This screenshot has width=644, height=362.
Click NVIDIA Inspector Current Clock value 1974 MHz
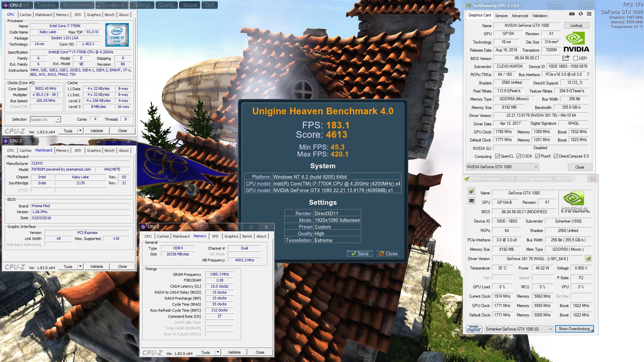tap(502, 296)
